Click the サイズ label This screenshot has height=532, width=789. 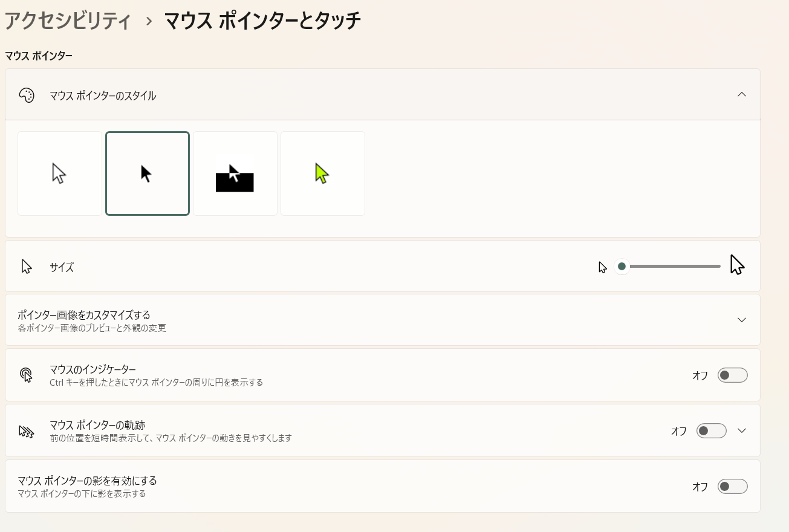[62, 267]
